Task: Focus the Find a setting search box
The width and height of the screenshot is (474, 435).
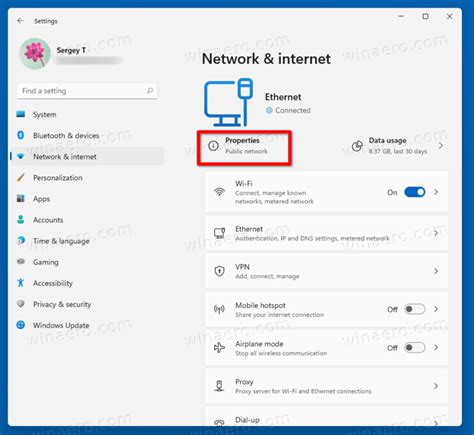Action: tap(87, 91)
